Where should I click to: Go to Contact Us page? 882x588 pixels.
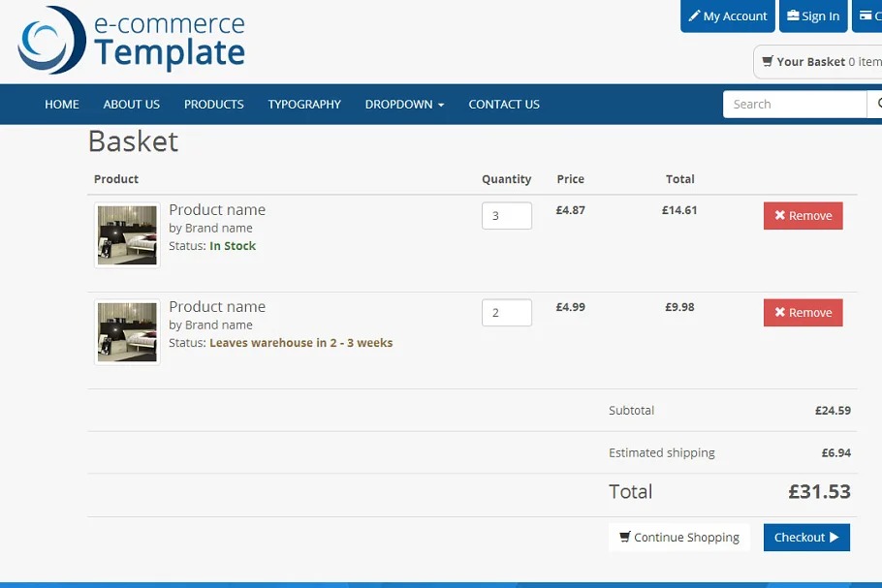tap(504, 105)
